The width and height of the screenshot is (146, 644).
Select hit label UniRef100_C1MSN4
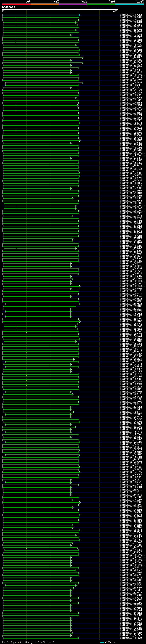point(131,40)
